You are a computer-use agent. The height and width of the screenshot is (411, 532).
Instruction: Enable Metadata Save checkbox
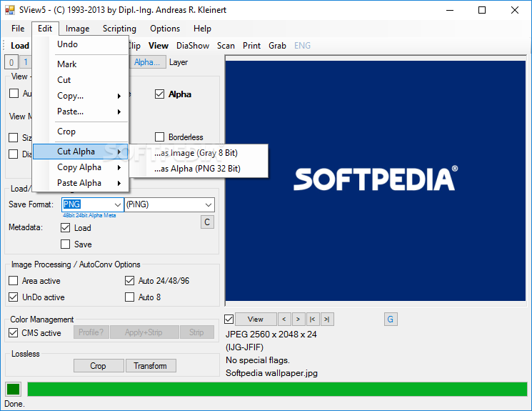click(x=65, y=244)
